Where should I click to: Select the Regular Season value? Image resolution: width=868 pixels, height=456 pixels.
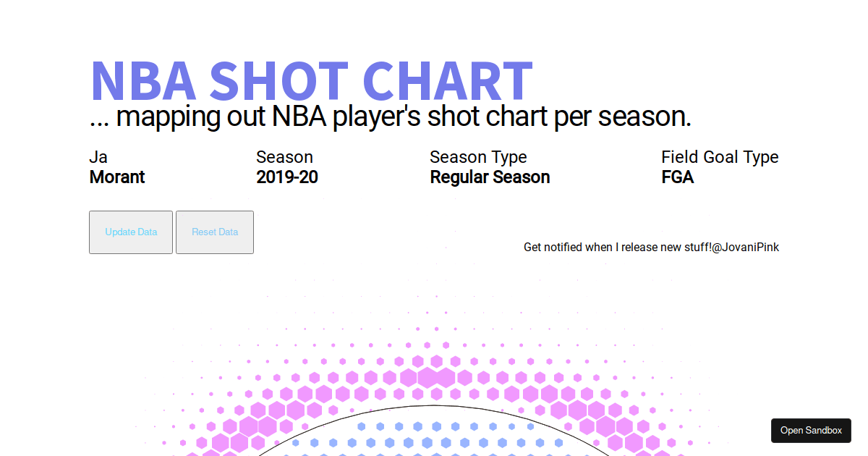click(490, 177)
